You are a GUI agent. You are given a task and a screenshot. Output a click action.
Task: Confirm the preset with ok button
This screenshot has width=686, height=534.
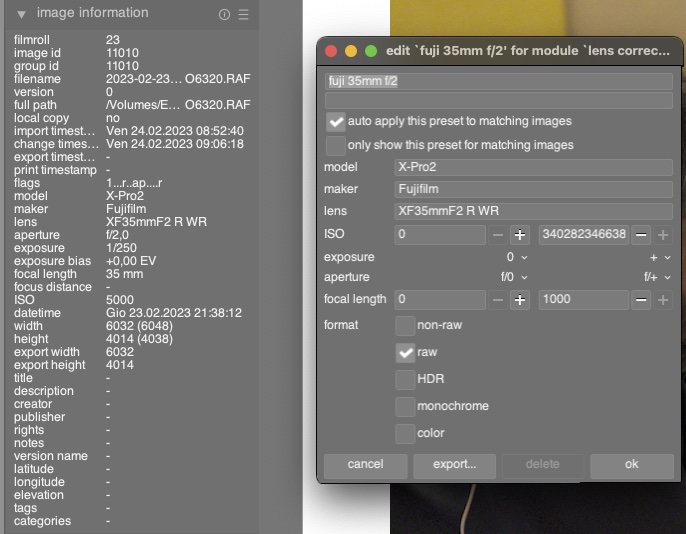[x=631, y=465]
